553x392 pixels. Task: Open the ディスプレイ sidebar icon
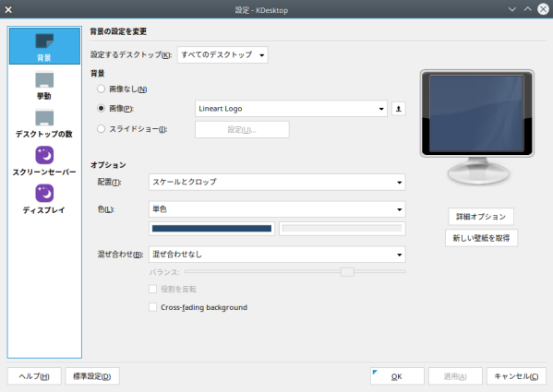click(44, 194)
